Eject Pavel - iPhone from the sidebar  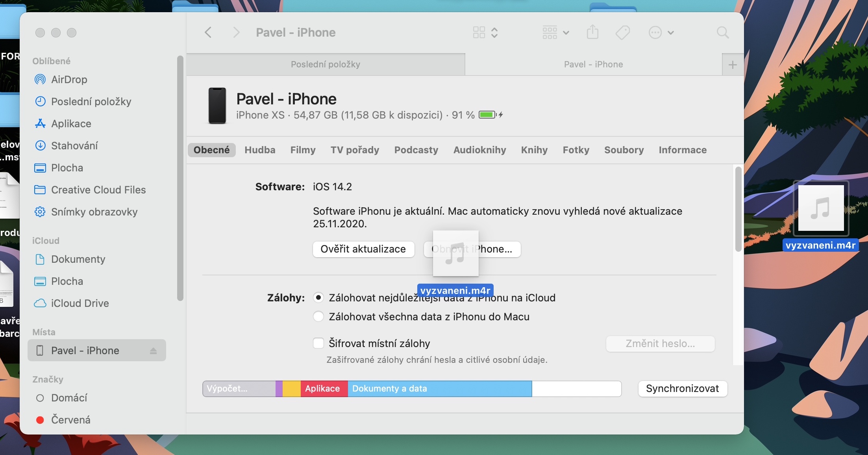tap(153, 351)
